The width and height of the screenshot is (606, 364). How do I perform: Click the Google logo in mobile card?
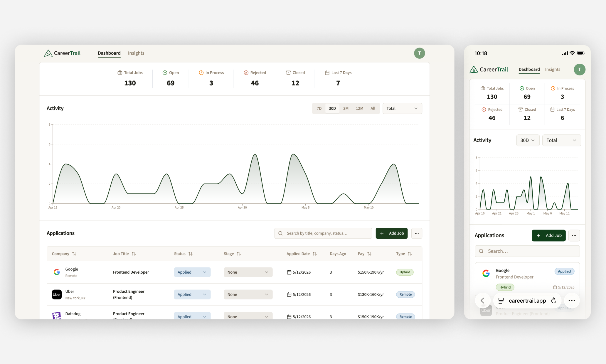click(486, 273)
